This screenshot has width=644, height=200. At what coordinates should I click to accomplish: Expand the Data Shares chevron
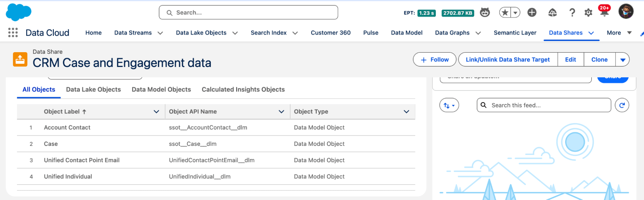pos(591,33)
